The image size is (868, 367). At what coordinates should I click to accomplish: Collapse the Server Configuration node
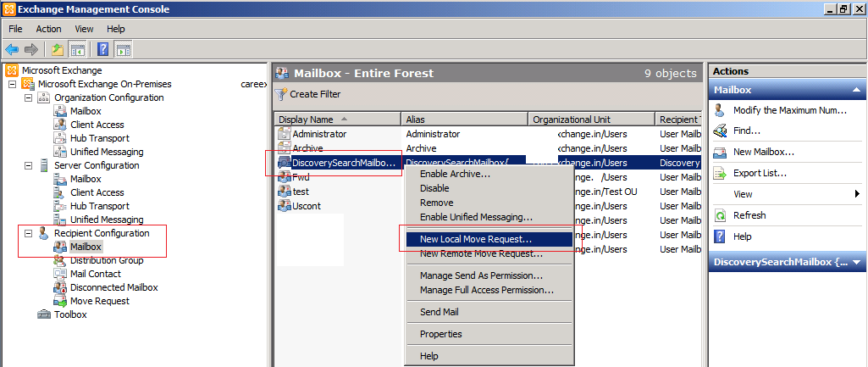tap(28, 165)
